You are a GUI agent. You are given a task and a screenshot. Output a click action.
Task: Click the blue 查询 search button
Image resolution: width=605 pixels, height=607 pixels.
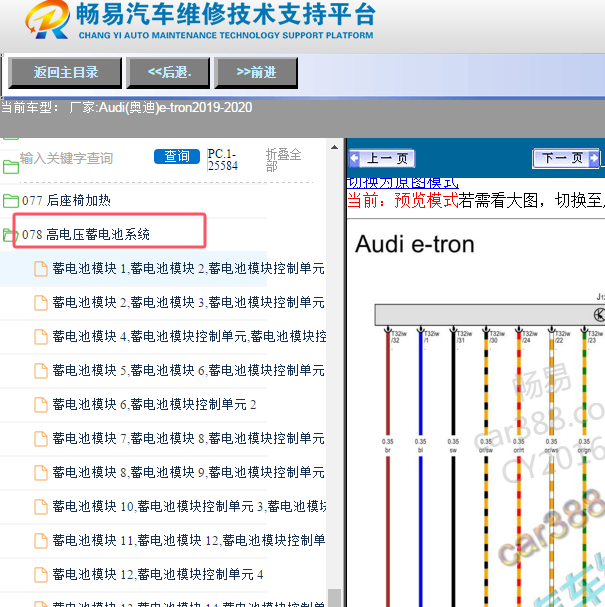[177, 156]
